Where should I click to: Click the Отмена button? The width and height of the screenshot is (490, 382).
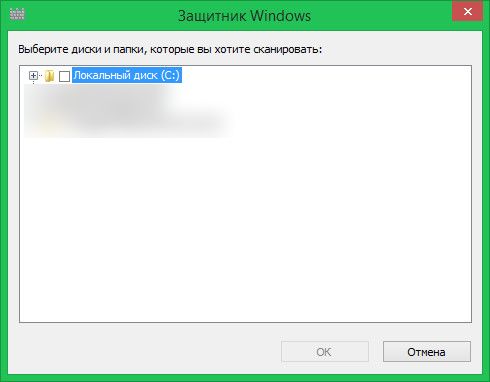pyautogui.click(x=427, y=352)
